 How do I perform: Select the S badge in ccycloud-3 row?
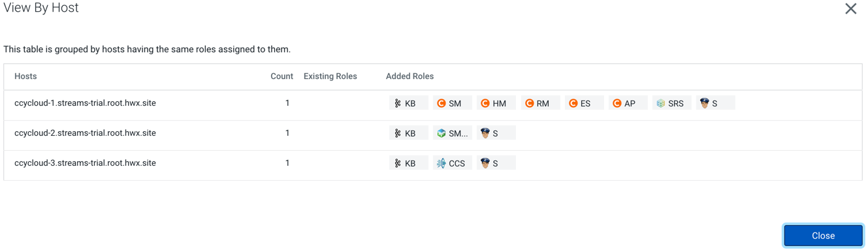pyautogui.click(x=496, y=163)
